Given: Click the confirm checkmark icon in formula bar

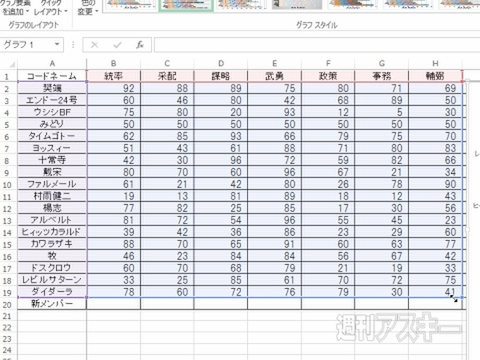Looking at the screenshot, I should click(x=117, y=45).
